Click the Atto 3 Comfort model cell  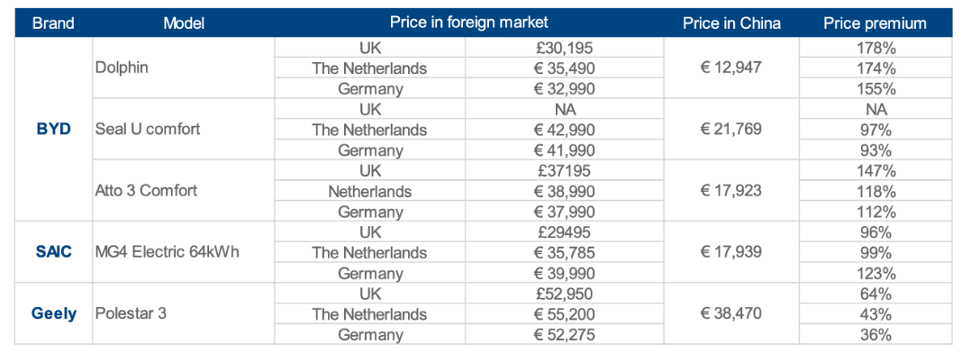(x=146, y=191)
